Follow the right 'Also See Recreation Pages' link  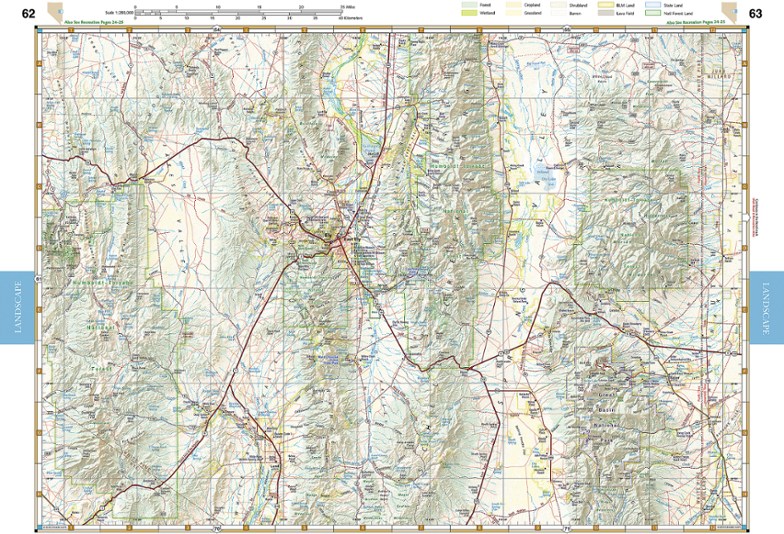coord(678,22)
